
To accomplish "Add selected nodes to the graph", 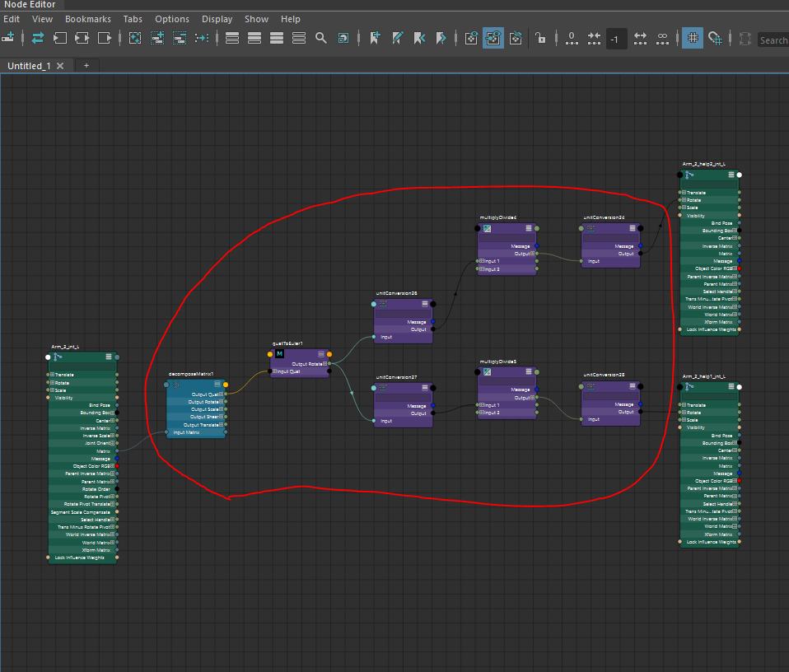I will pyautogui.click(x=157, y=38).
